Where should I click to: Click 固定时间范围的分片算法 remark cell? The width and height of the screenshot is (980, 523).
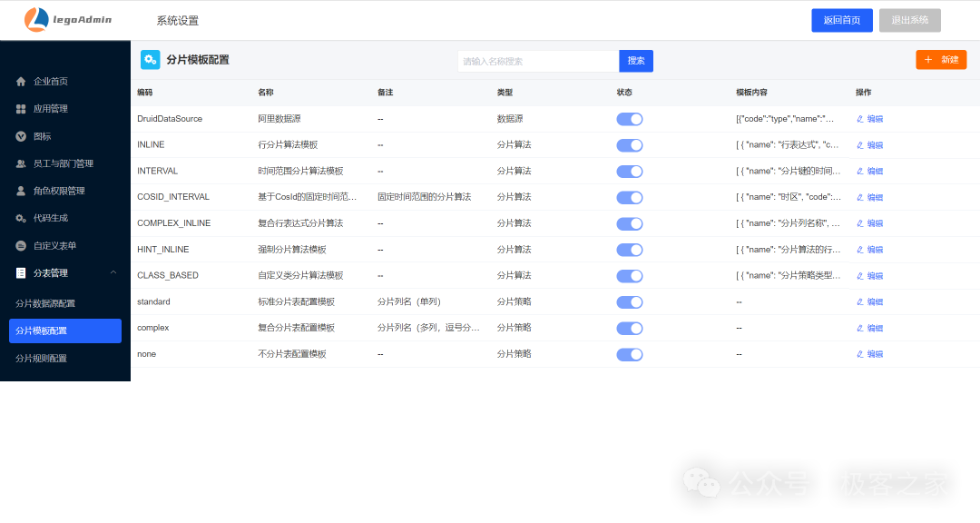425,197
